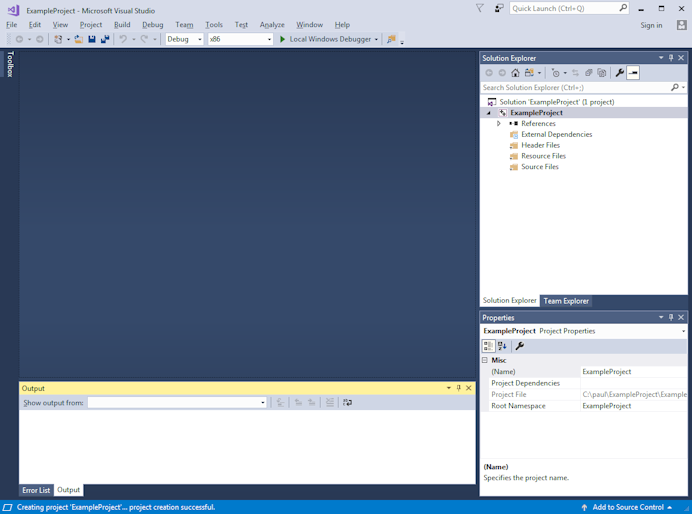Click the notifications flag icon
This screenshot has height=514, width=692.
(480, 8)
